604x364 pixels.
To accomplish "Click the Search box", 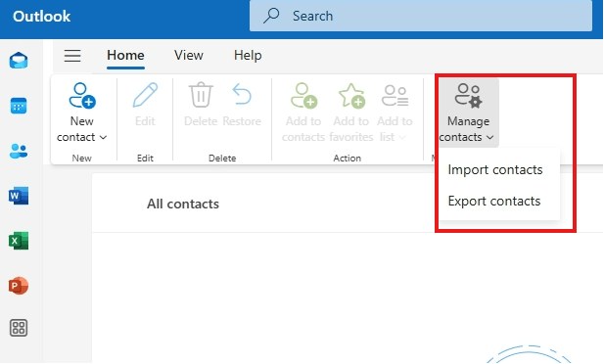I will tap(421, 16).
